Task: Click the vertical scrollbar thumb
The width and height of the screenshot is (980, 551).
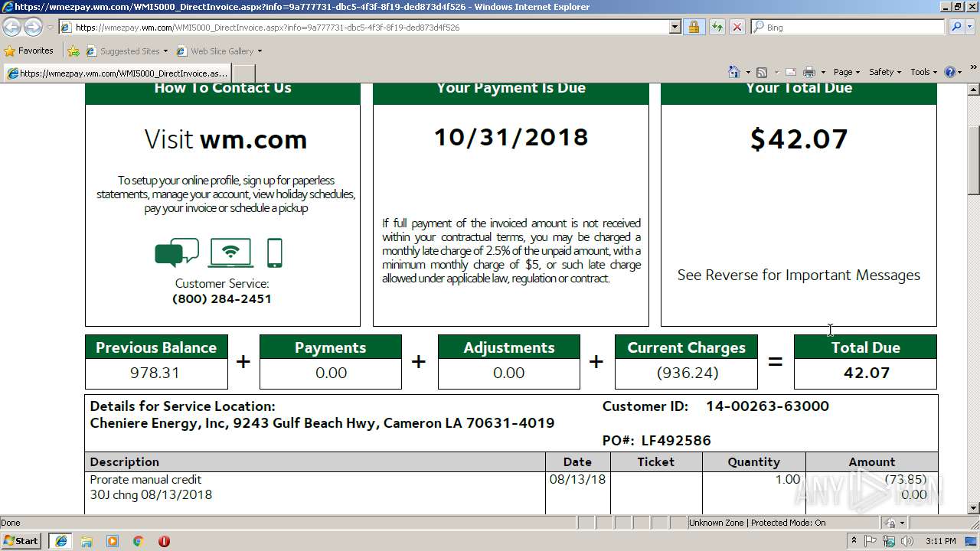Action: coord(974,160)
